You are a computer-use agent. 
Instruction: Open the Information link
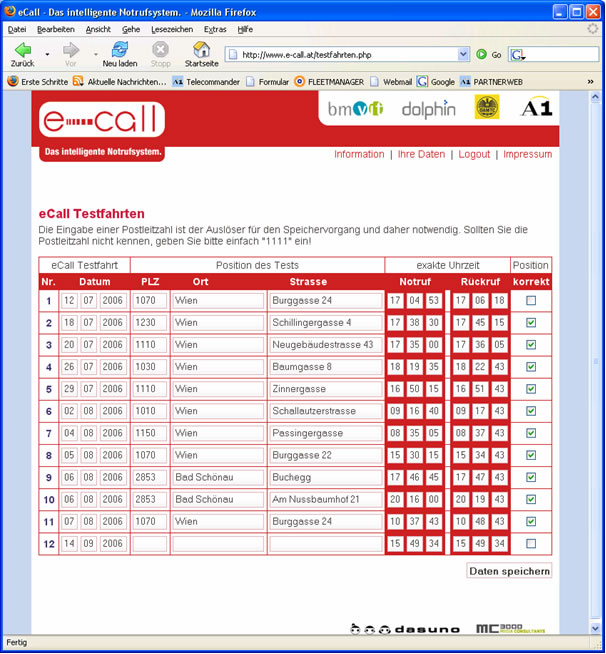tap(359, 154)
